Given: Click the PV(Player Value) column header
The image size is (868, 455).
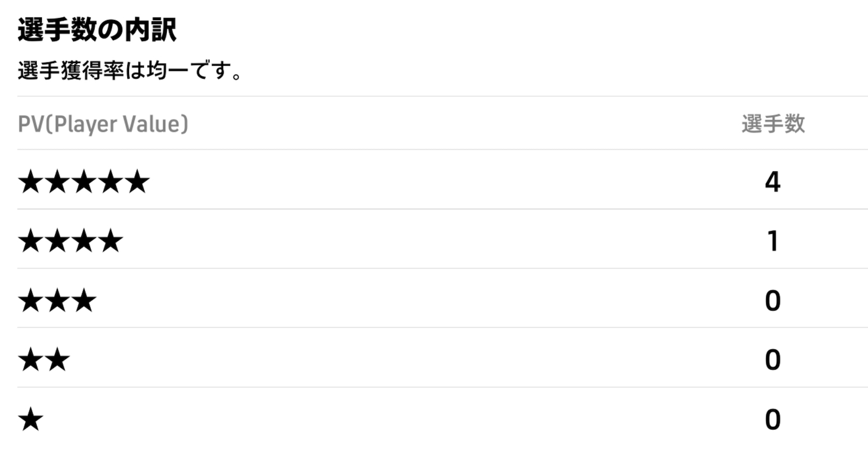Looking at the screenshot, I should pyautogui.click(x=103, y=124).
